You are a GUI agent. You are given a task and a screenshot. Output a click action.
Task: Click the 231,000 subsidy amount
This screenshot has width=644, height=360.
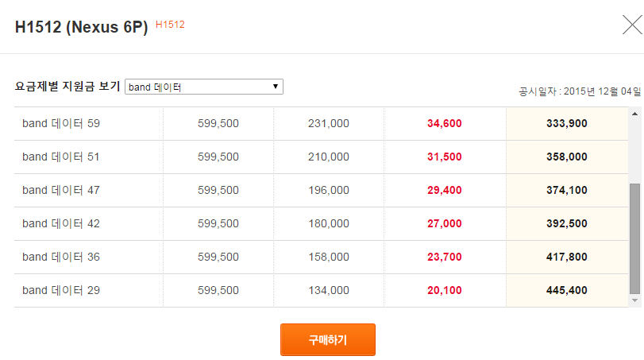[328, 123]
